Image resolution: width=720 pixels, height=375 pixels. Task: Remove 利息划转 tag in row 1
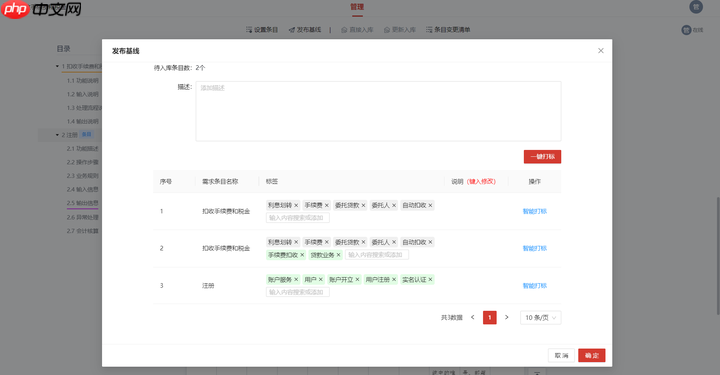click(296, 205)
